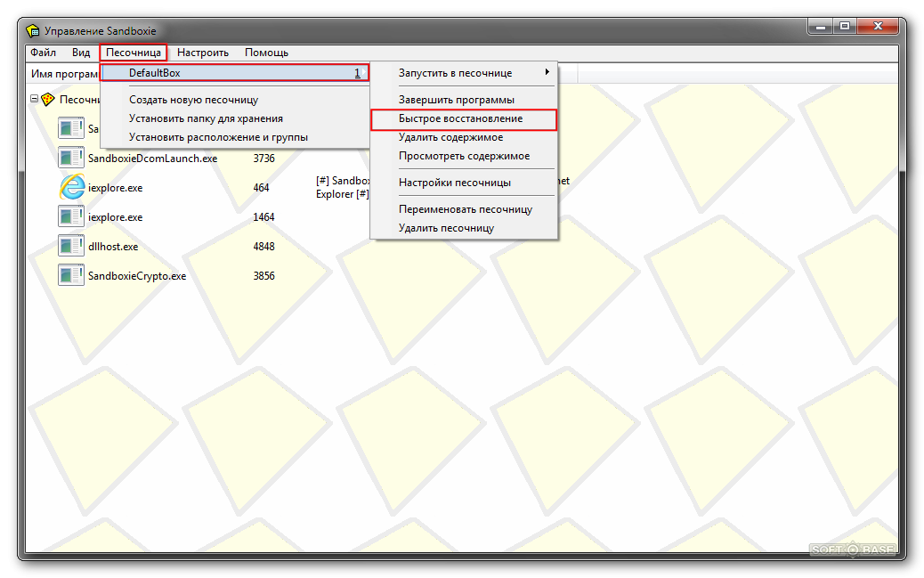Choose Установить папку для хранения
This screenshot has height=578, width=924.
tap(206, 118)
